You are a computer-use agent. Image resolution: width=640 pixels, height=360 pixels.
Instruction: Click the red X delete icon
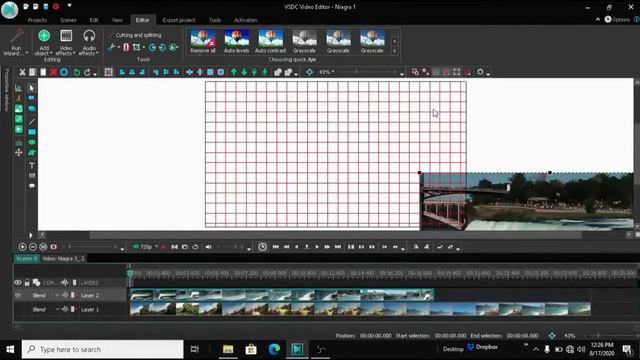pos(53,72)
